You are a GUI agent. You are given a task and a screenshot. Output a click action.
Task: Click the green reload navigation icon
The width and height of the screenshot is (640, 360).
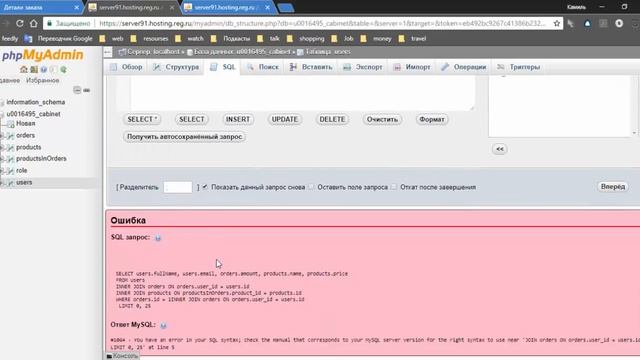[63, 69]
